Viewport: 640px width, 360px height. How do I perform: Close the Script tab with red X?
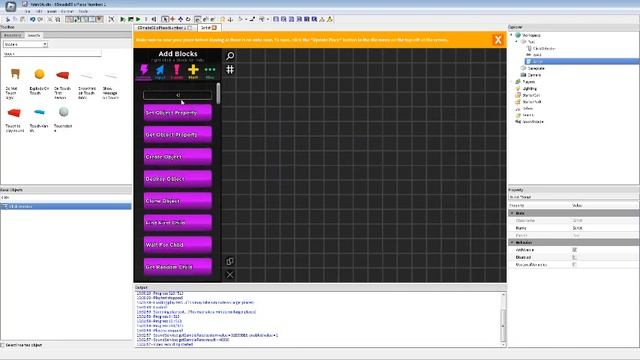point(214,28)
